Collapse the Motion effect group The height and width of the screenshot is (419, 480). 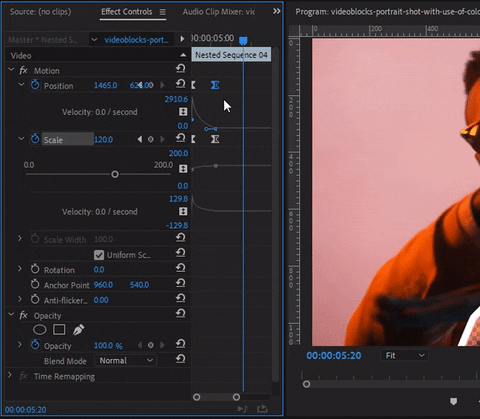11,70
